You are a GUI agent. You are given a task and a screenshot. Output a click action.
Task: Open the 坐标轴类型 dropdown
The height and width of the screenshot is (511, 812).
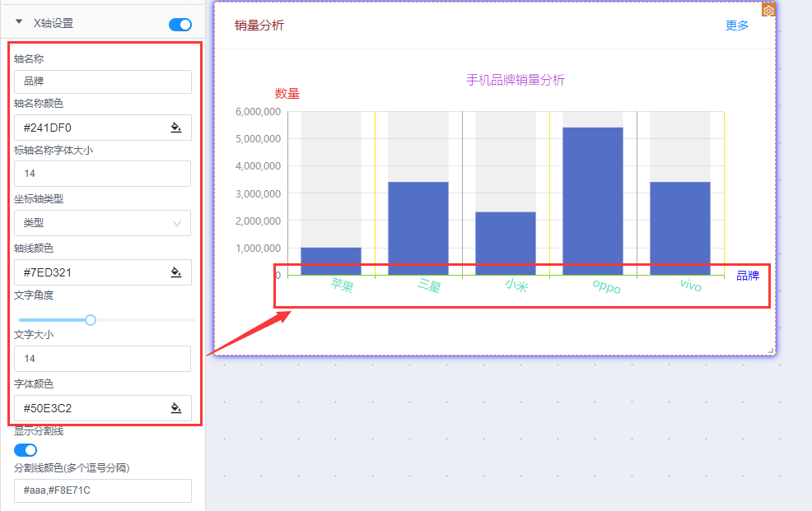(x=103, y=223)
